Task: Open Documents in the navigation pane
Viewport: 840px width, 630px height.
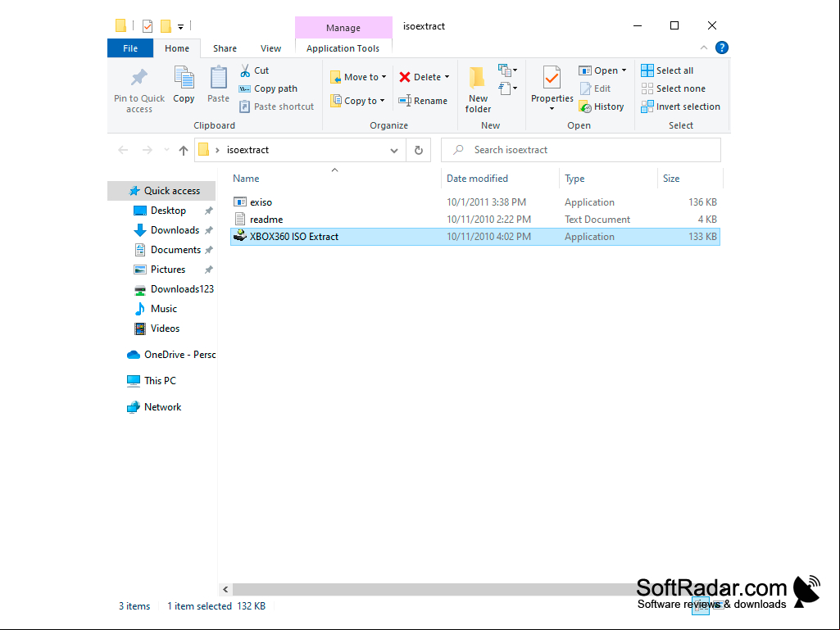Action: (x=168, y=250)
